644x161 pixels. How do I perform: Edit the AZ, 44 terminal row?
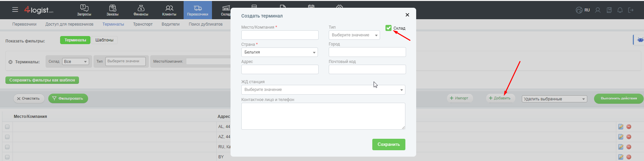(621, 137)
